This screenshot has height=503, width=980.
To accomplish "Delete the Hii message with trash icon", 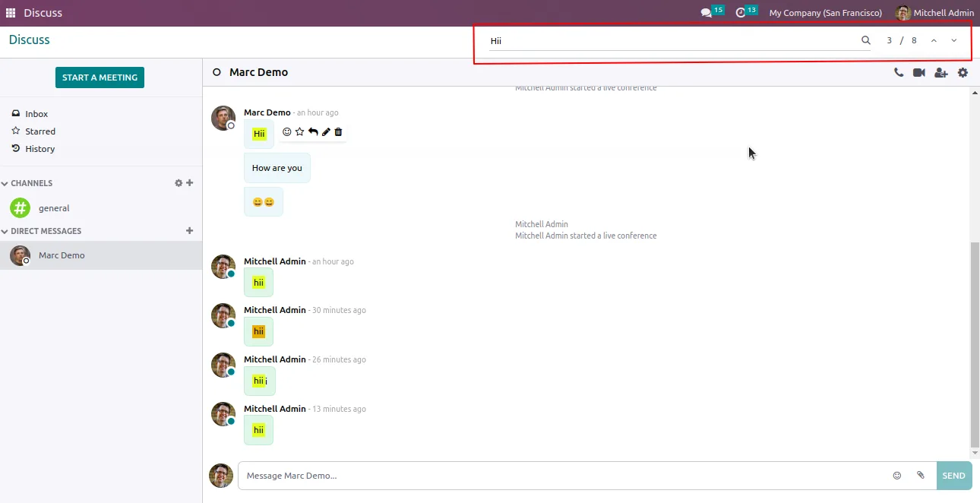I will pyautogui.click(x=339, y=131).
